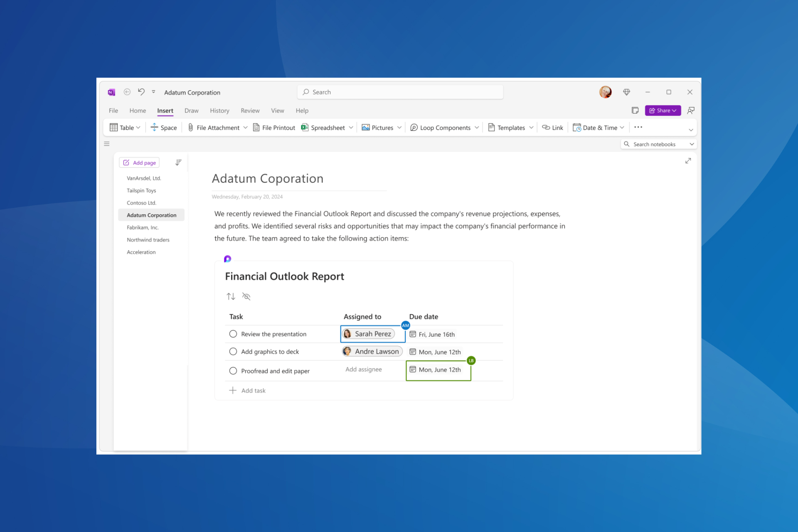Check off Add graphics to deck

233,352
